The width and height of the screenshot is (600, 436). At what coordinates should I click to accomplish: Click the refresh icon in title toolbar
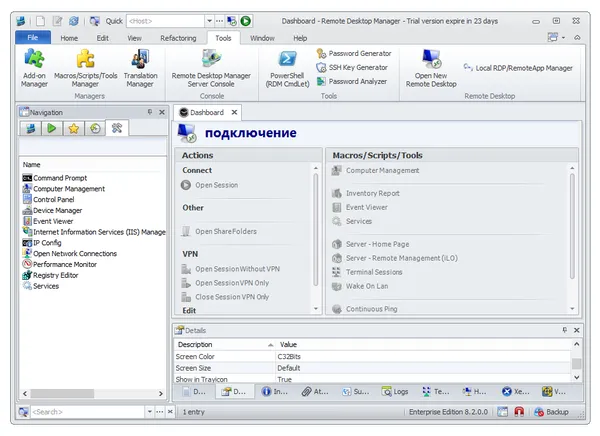74,21
